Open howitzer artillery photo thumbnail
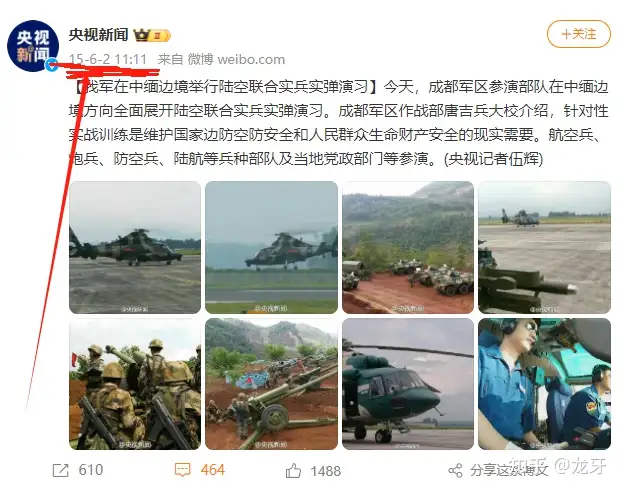This screenshot has width=623, height=492. point(271,384)
